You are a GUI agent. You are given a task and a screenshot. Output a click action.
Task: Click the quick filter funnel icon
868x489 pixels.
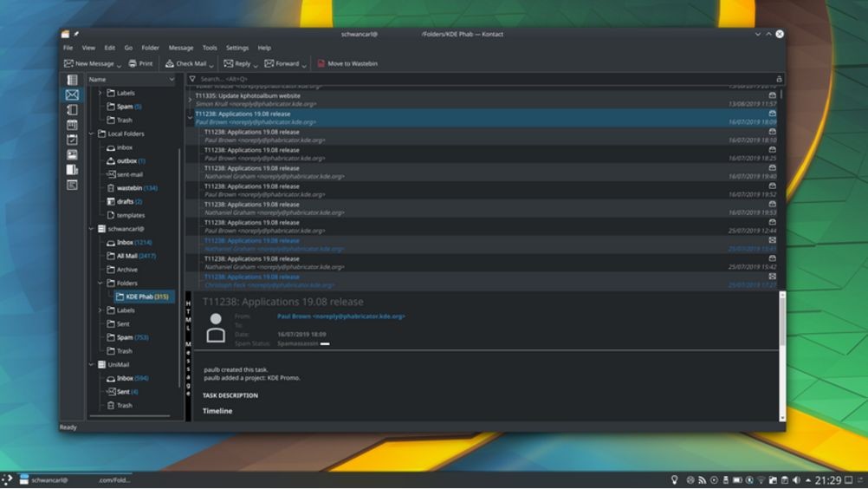[192, 79]
